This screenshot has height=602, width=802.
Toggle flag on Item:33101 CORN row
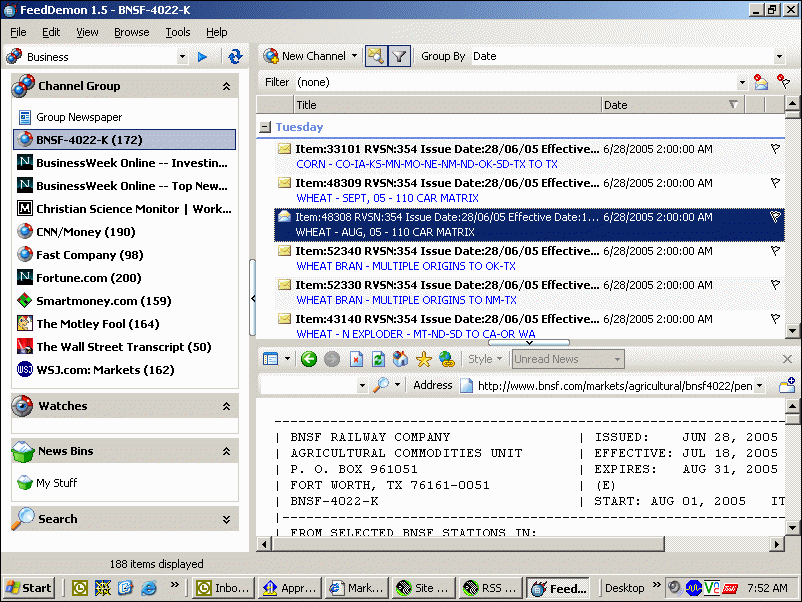pos(775,149)
